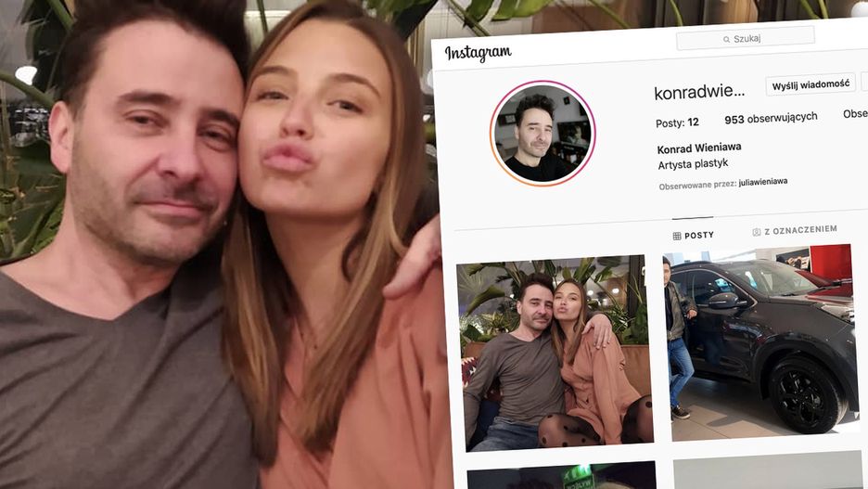The height and width of the screenshot is (489, 868).
Task: Click the Instagram logo
Action: (478, 53)
